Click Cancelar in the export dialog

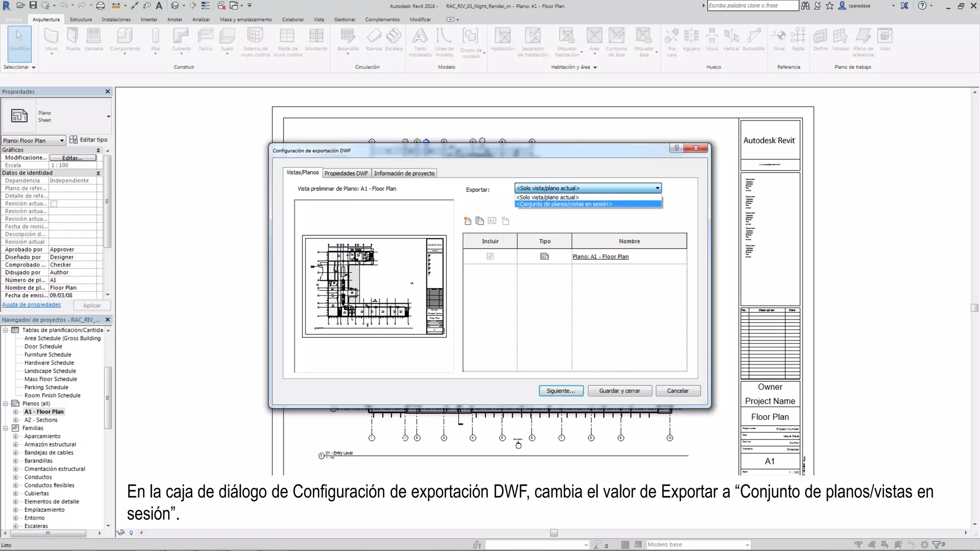click(678, 391)
